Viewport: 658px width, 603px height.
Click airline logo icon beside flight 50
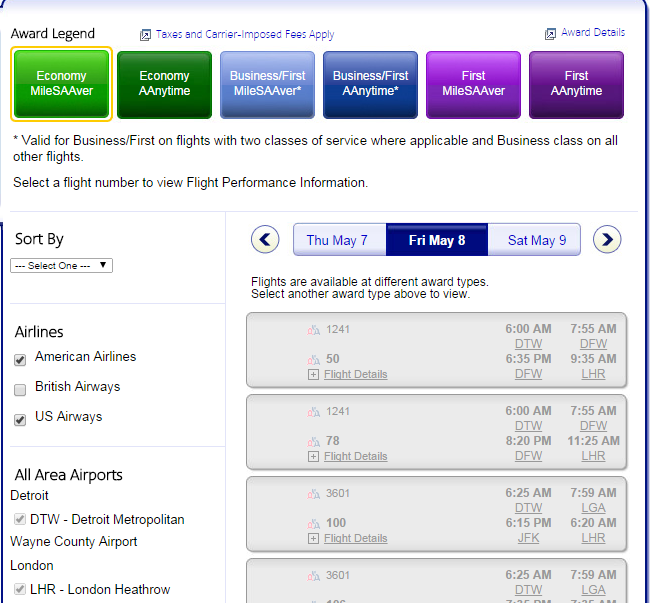click(313, 360)
